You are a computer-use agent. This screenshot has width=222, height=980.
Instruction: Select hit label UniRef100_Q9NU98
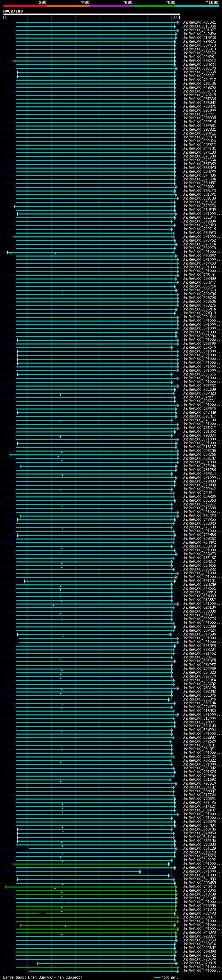pyautogui.click(x=199, y=951)
